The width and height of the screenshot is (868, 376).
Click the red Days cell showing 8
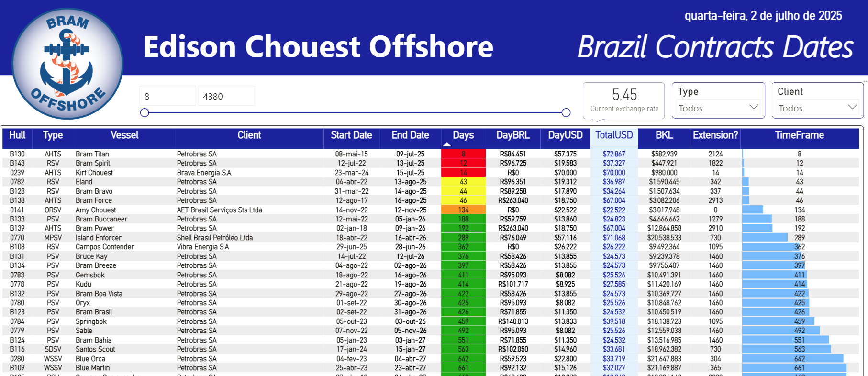463,154
